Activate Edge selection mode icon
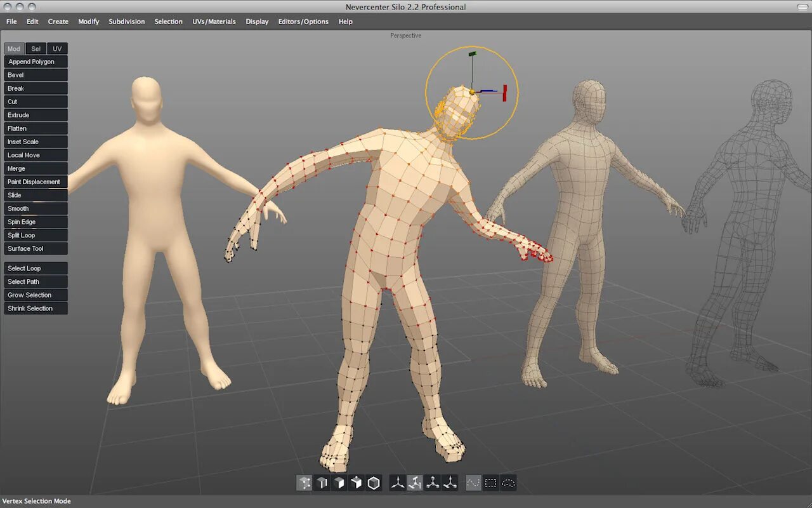The image size is (812, 508). (322, 483)
